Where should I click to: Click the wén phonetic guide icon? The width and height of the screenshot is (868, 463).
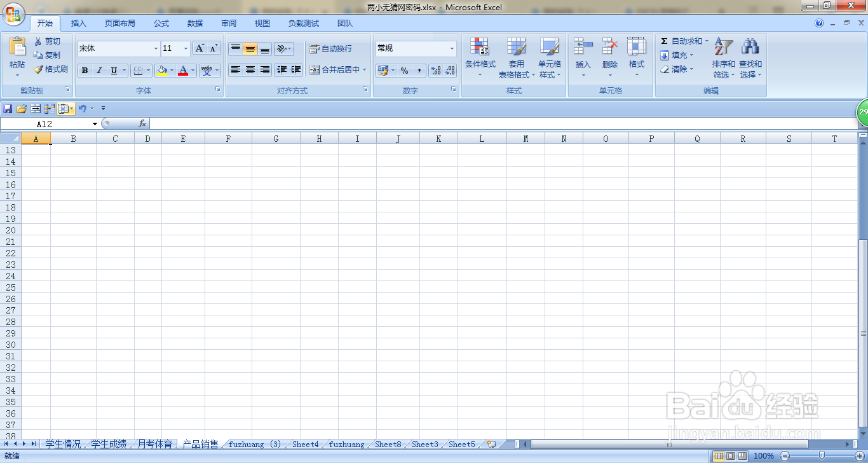click(207, 71)
